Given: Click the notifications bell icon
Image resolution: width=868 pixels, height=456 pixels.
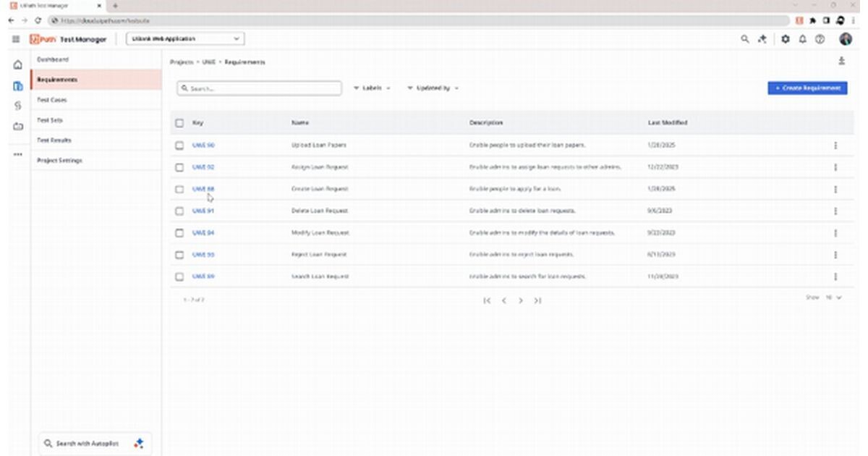Looking at the screenshot, I should pos(803,39).
